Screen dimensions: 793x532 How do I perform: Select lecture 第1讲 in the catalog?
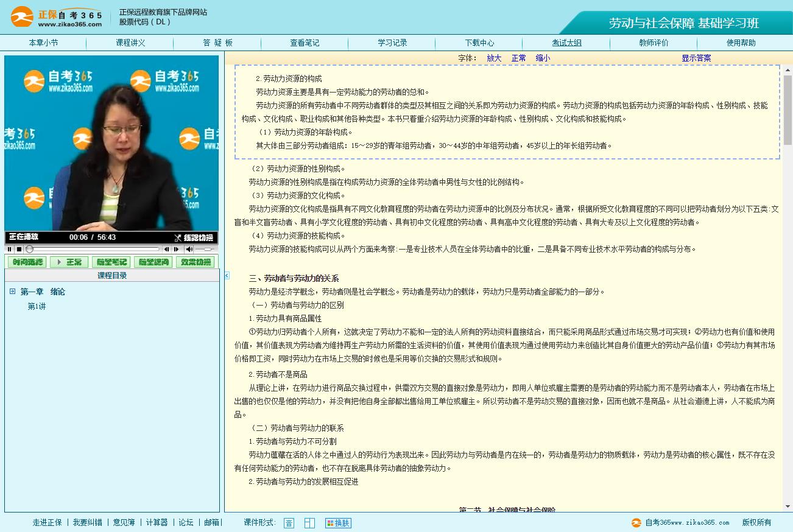coord(37,306)
